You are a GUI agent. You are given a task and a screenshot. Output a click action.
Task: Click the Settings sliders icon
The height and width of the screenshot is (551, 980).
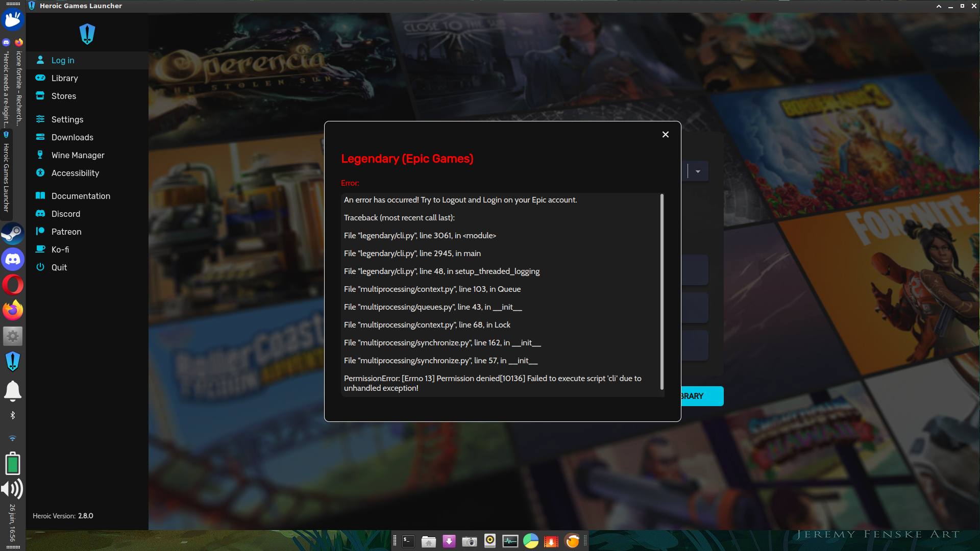pos(40,119)
